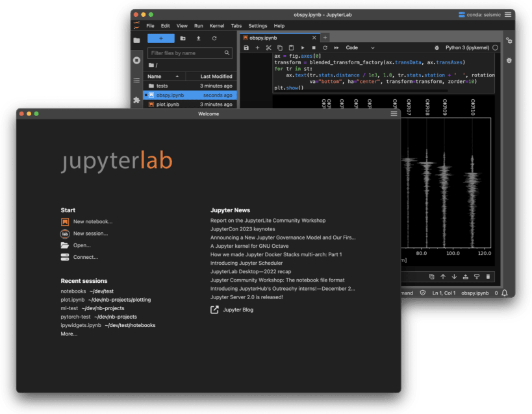The image size is (532, 414).
Task: Open the File menu in JupyterLab
Action: click(x=150, y=26)
